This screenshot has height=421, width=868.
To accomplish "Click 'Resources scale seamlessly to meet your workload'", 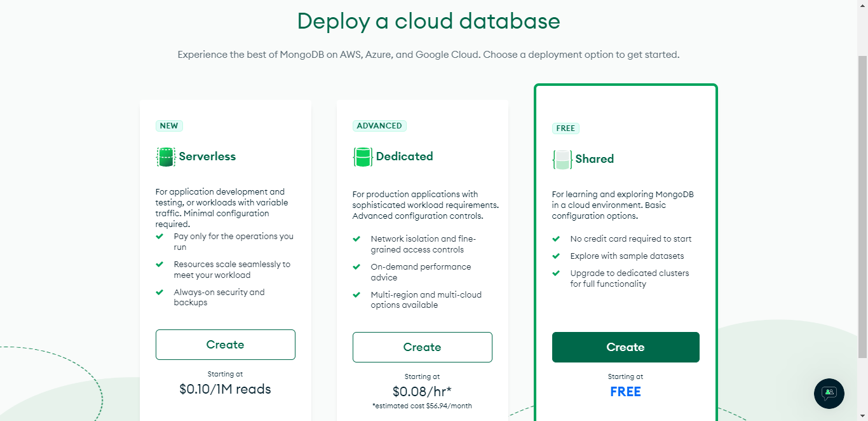I will (x=232, y=270).
